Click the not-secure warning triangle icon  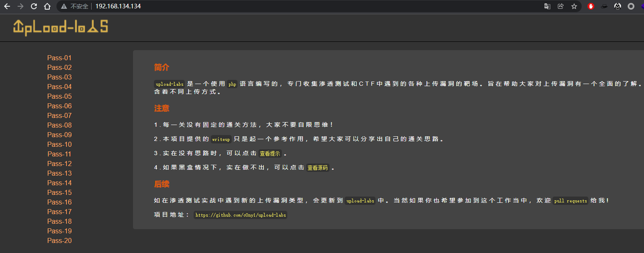[x=64, y=6]
